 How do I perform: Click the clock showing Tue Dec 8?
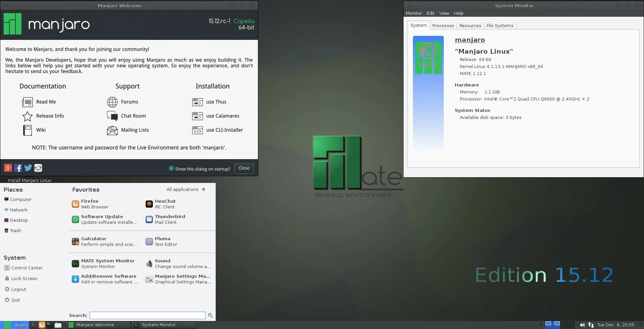[x=615, y=325]
